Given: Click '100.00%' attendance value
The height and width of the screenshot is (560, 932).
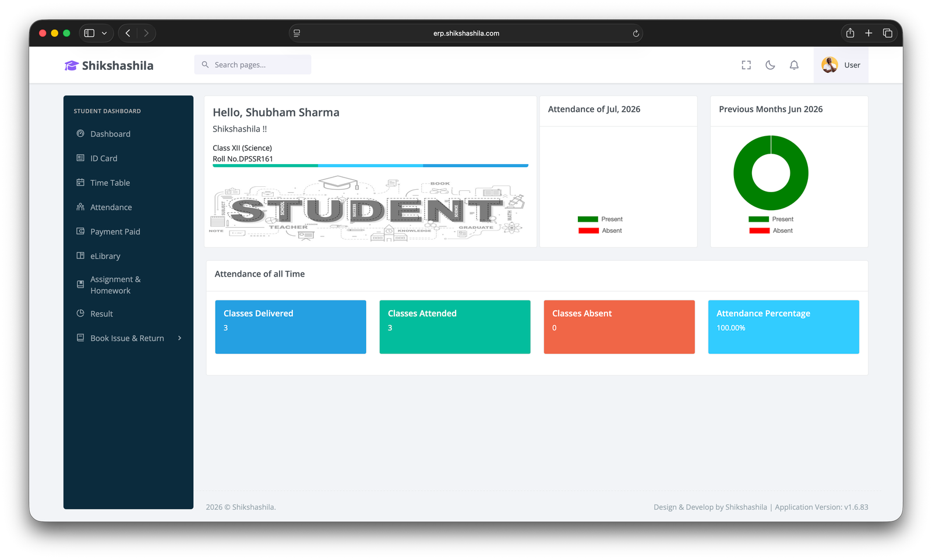Looking at the screenshot, I should (731, 328).
